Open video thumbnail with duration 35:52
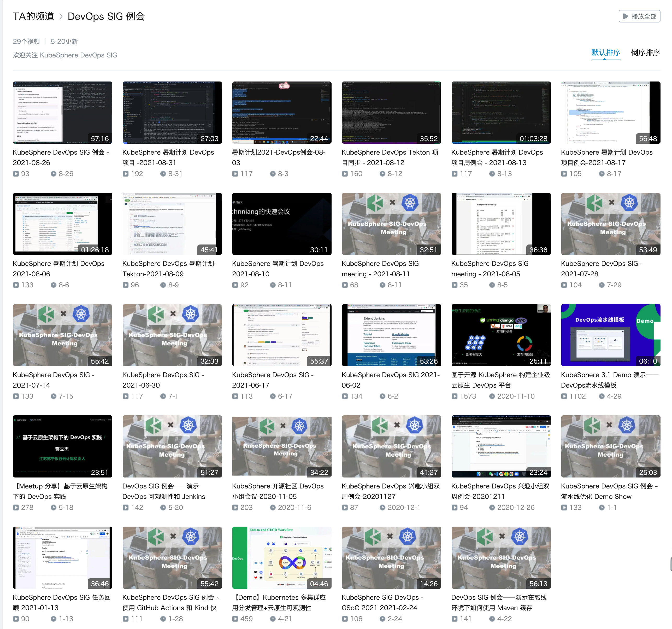This screenshot has width=672, height=629. coord(391,112)
